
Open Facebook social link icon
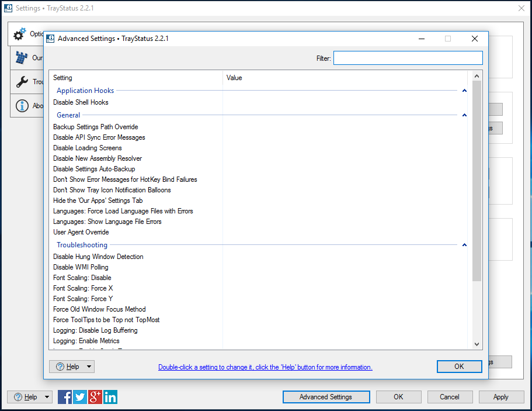[x=64, y=397]
